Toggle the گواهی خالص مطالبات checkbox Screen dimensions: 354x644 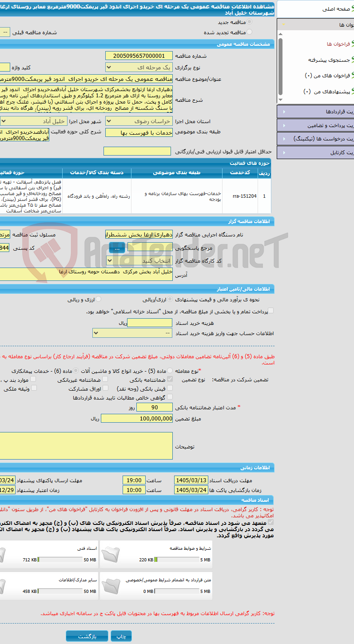pos(170,397)
